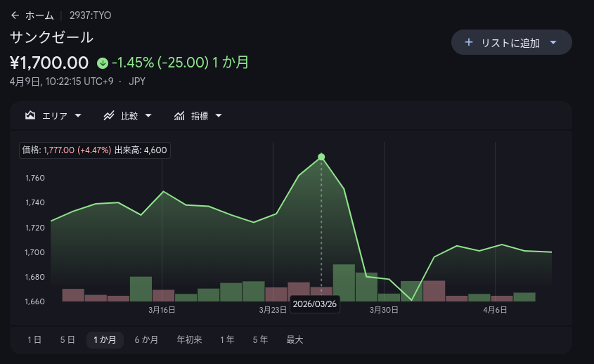Show the 5年 time range
The height and width of the screenshot is (364, 594).
click(260, 340)
